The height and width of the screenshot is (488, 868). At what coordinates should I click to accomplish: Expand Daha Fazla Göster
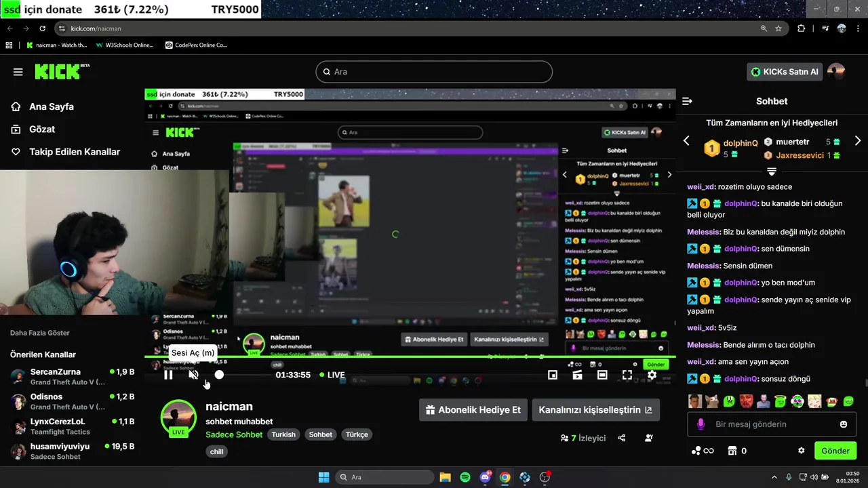click(x=40, y=333)
